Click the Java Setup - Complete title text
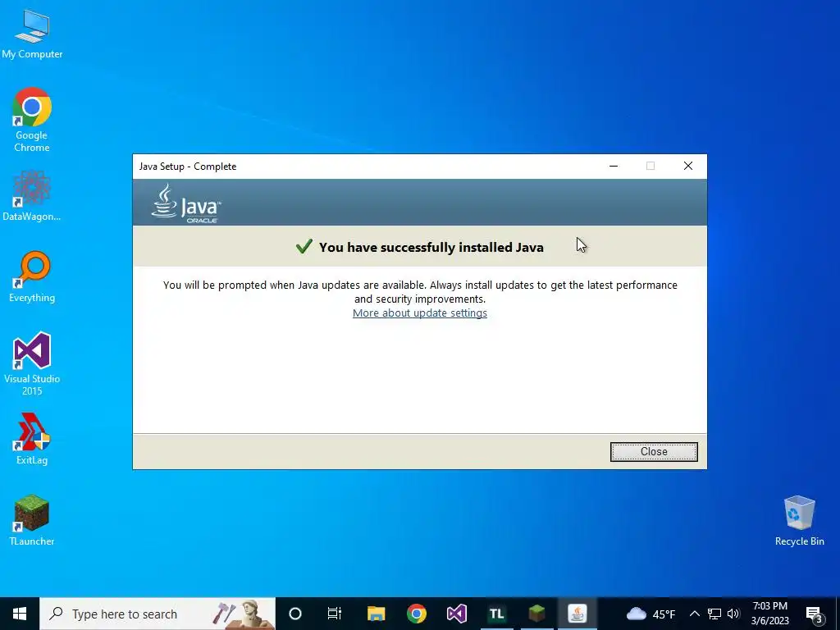The image size is (840, 630). (188, 166)
